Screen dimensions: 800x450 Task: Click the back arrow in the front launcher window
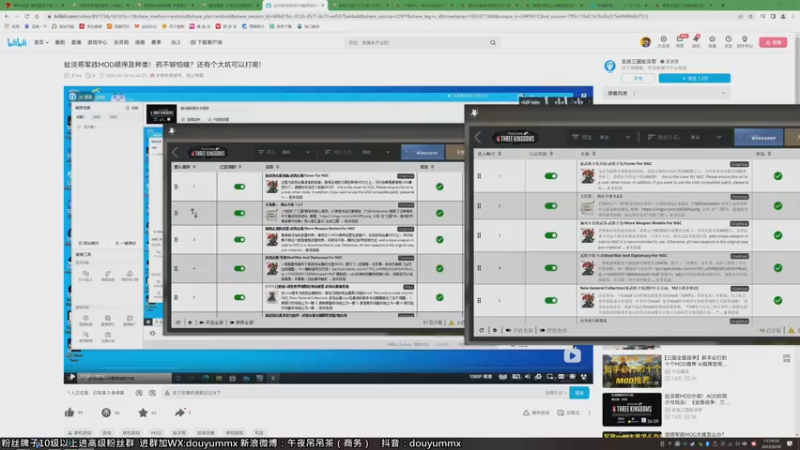(478, 137)
